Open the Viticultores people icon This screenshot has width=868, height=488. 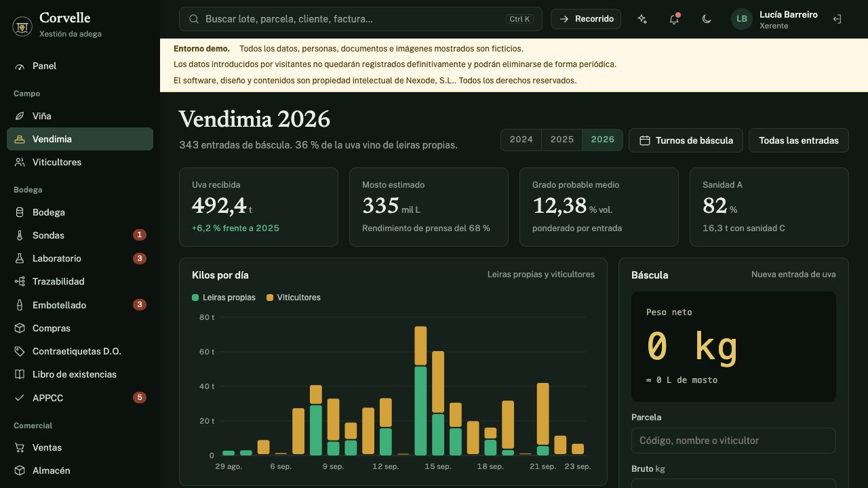coord(20,163)
